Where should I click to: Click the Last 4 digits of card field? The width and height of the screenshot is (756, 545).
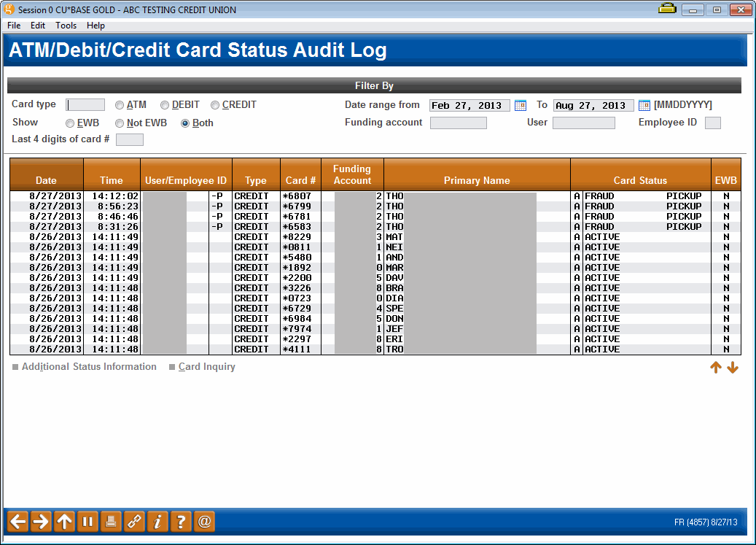click(x=130, y=139)
